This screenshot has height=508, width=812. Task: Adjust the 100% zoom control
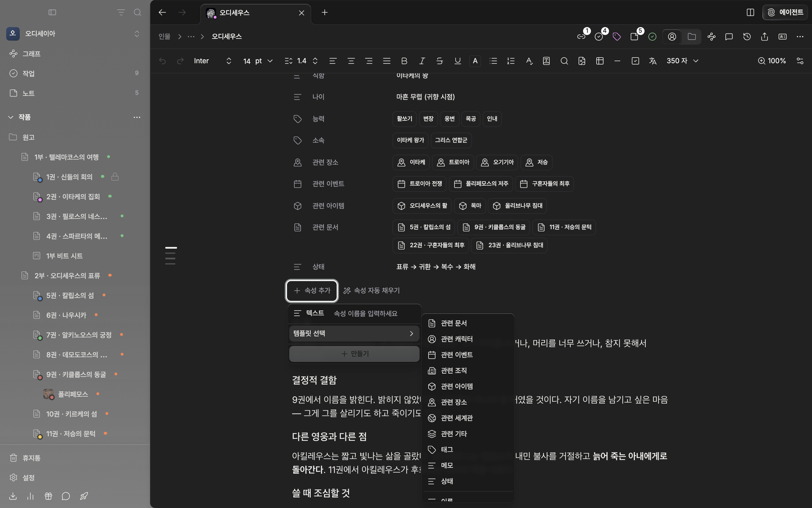[x=772, y=61]
